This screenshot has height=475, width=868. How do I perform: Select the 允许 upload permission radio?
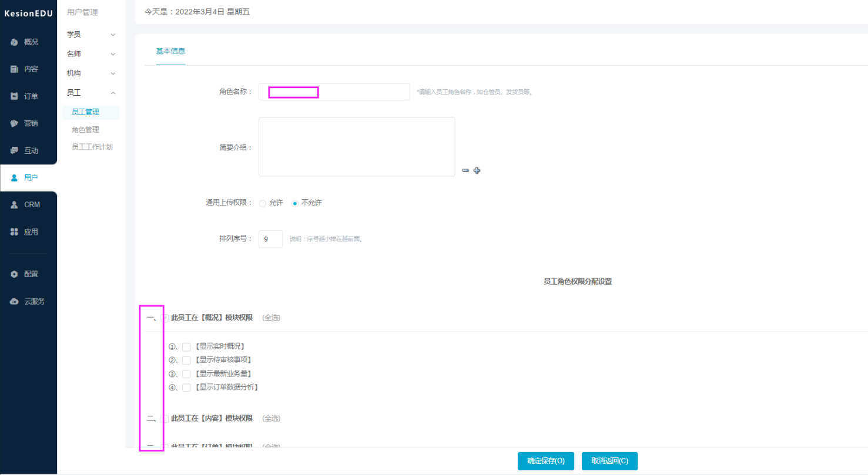click(x=262, y=203)
